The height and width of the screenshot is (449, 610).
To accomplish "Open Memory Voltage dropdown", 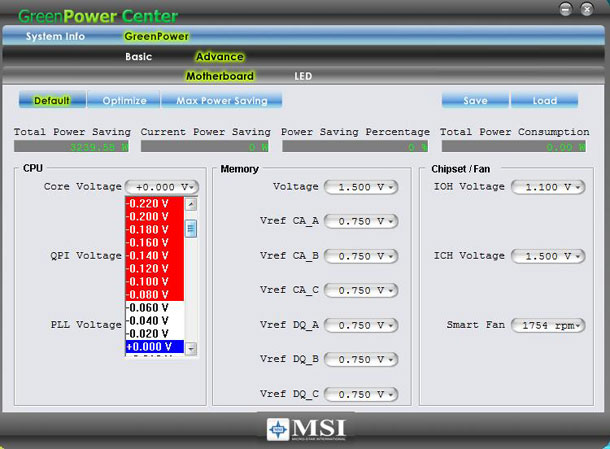I will (x=361, y=187).
